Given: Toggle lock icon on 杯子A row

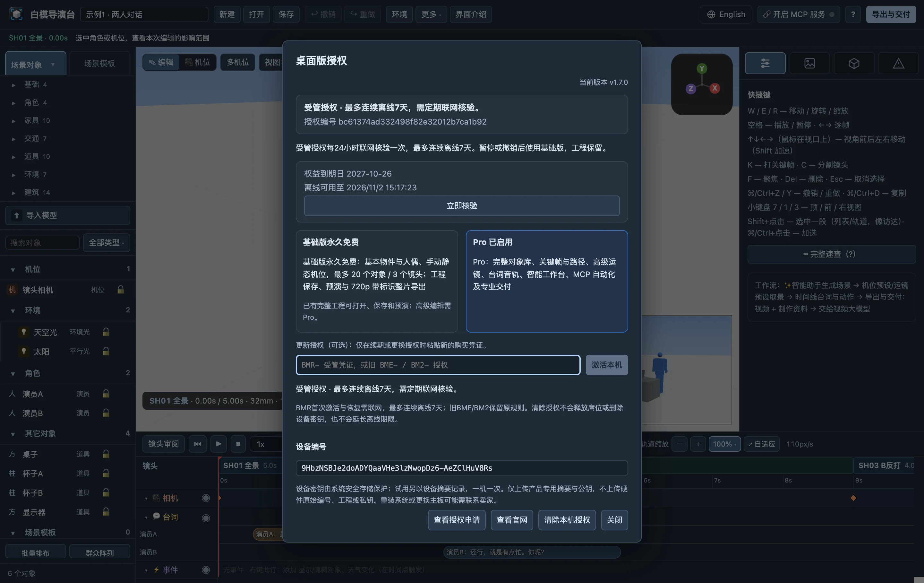Looking at the screenshot, I should tap(106, 473).
